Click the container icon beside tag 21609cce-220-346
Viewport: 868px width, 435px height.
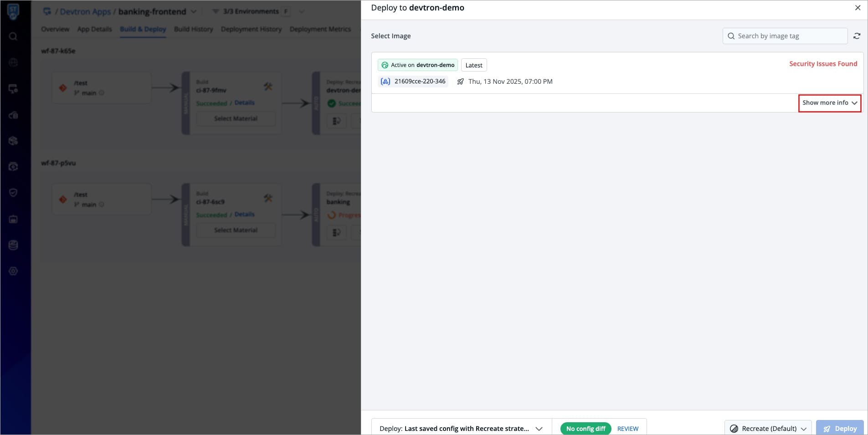(385, 82)
